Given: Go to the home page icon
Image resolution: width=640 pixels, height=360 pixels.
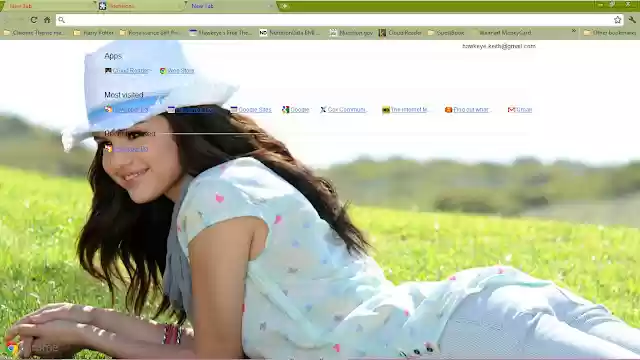Looking at the screenshot, I should coord(47,20).
